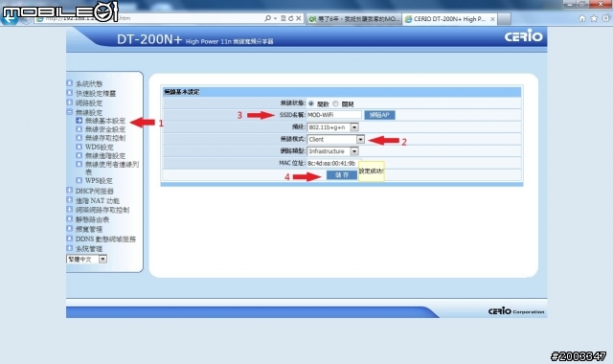Open 無線進階設定 in the sidebar
This screenshot has height=364, width=613.
[105, 155]
